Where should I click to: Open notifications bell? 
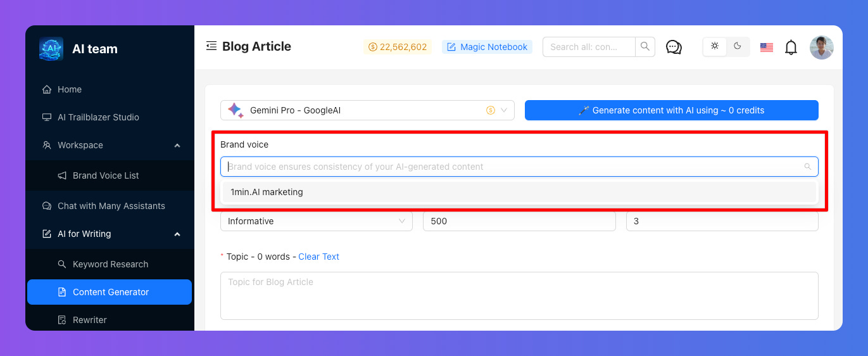pos(791,48)
